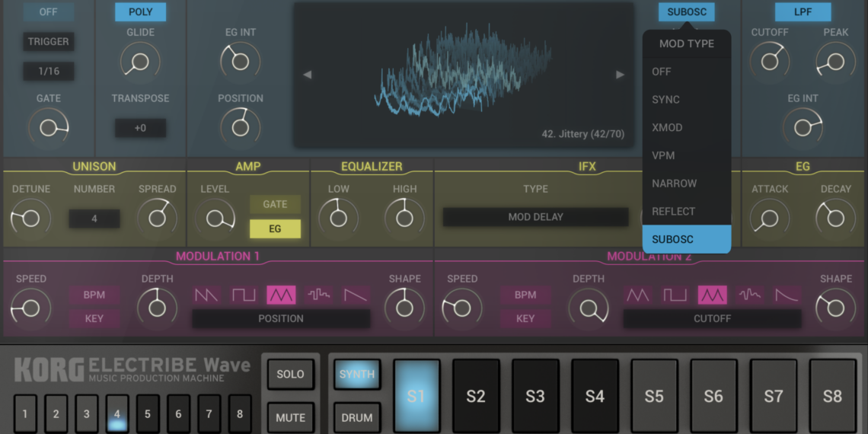Toggle BPM sync in Modulation 1
The image size is (868, 434).
click(94, 295)
